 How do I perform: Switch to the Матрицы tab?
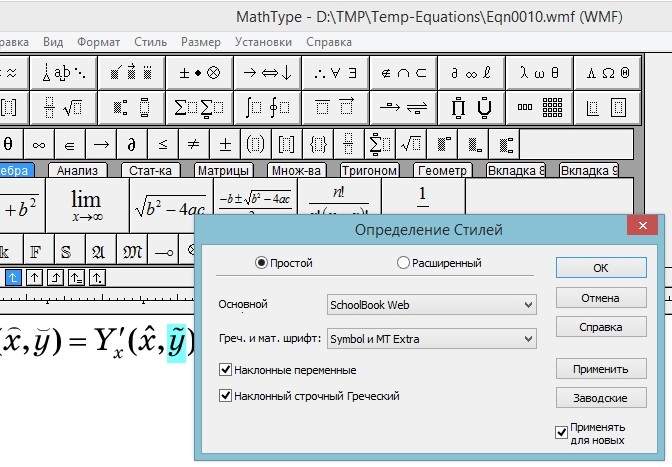tap(223, 171)
